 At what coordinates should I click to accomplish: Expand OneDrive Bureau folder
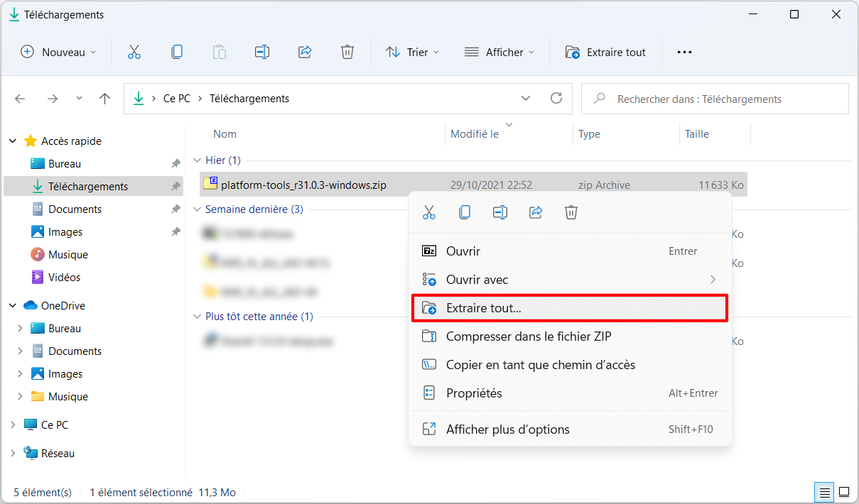(20, 329)
